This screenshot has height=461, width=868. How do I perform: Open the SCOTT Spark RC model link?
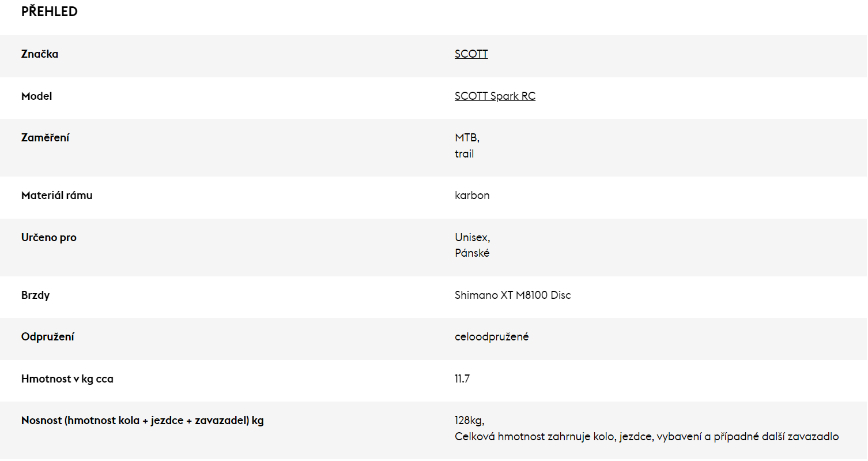495,96
